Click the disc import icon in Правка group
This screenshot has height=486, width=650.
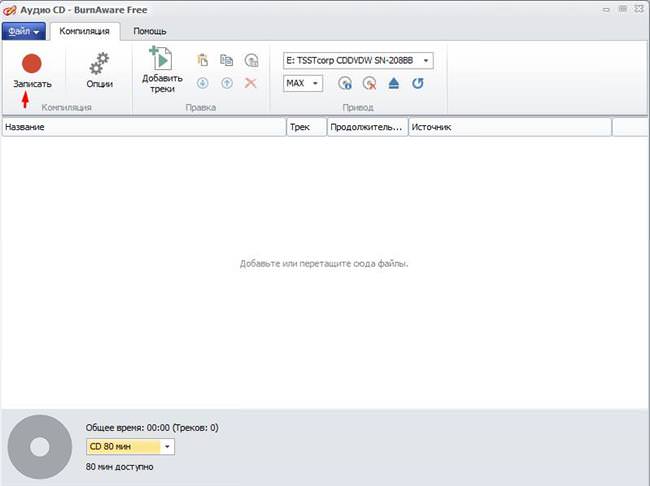click(x=251, y=60)
